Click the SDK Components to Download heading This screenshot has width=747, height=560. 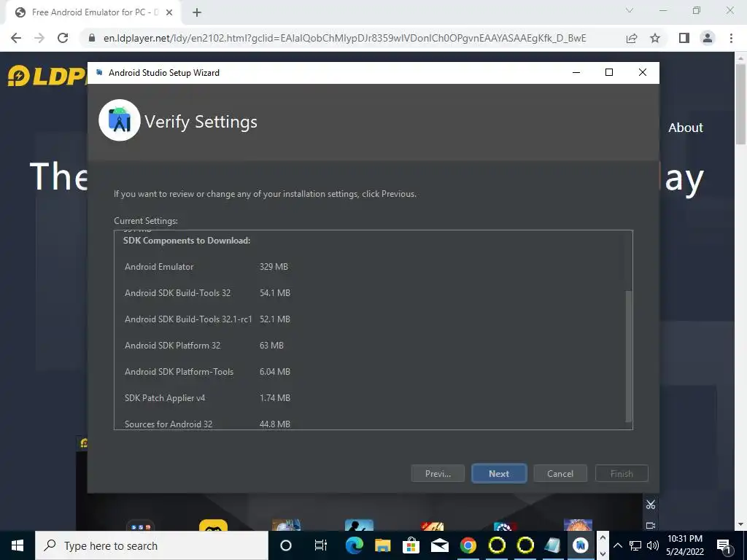pyautogui.click(x=187, y=241)
